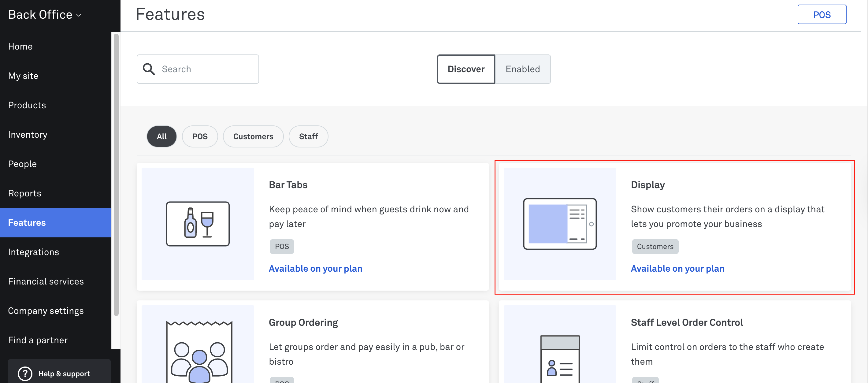Click the Staff Level Order Control illustration

coord(560,359)
